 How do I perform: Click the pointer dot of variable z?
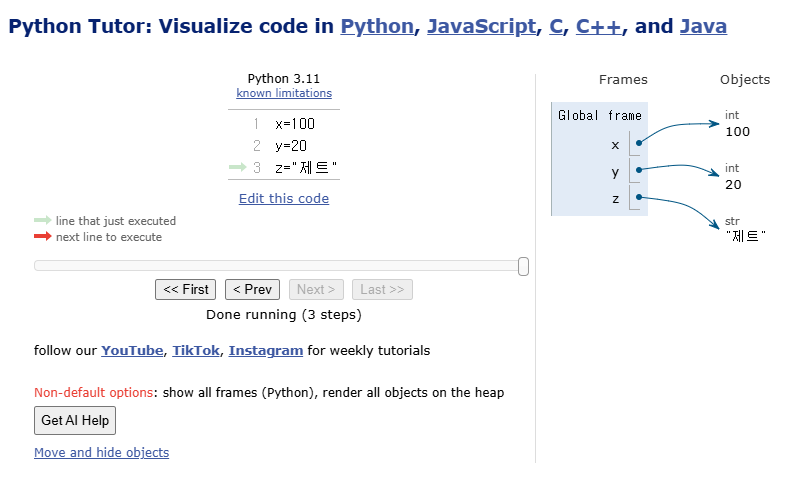637,198
